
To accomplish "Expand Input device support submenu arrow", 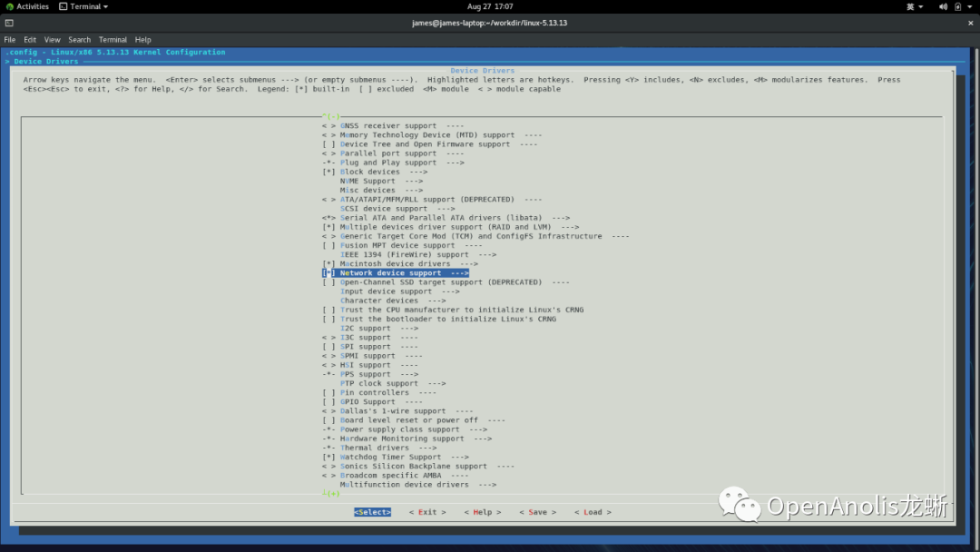I will tap(451, 292).
